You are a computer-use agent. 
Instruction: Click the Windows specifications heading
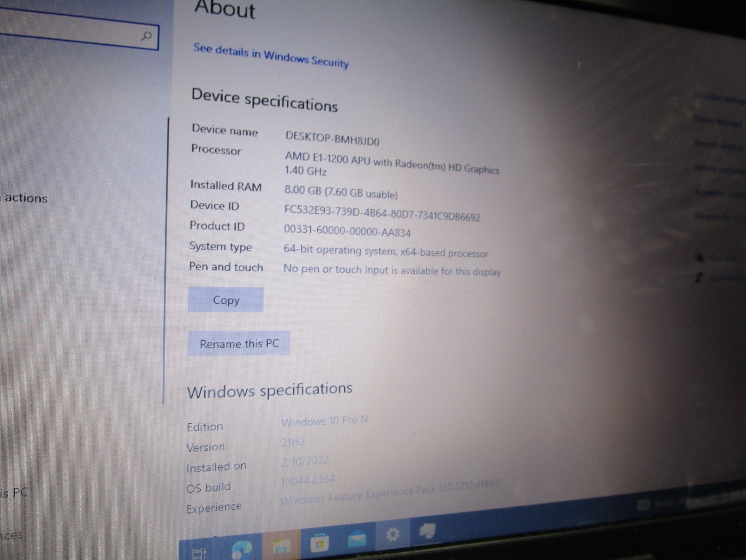pyautogui.click(x=270, y=390)
